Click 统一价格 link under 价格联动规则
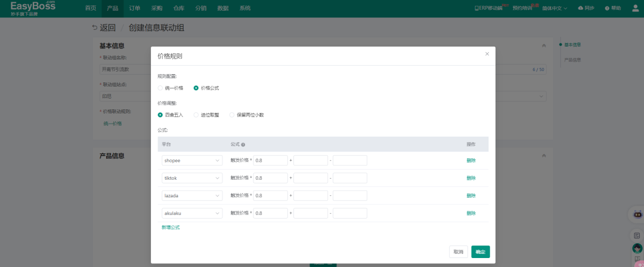Screen dimensions: 644x267 click(113, 124)
